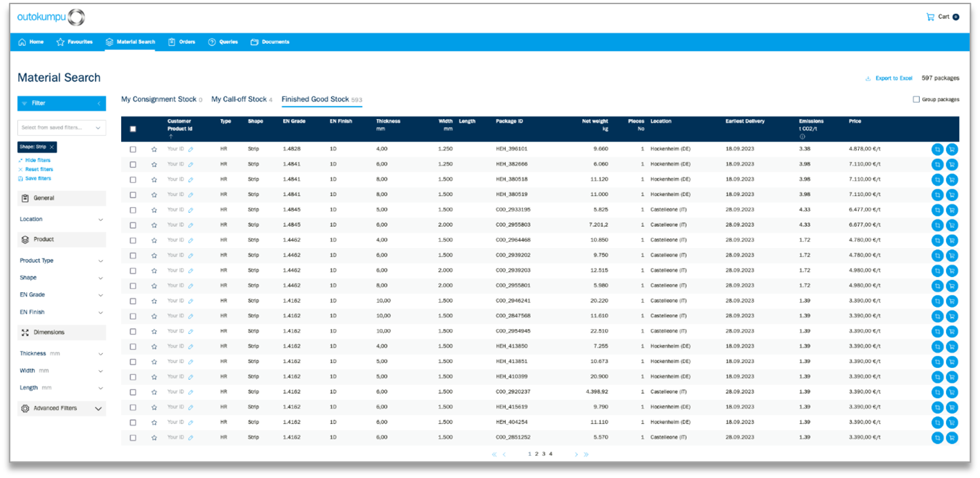
Task: Favourite the HEH_396101 row star
Action: click(x=154, y=149)
